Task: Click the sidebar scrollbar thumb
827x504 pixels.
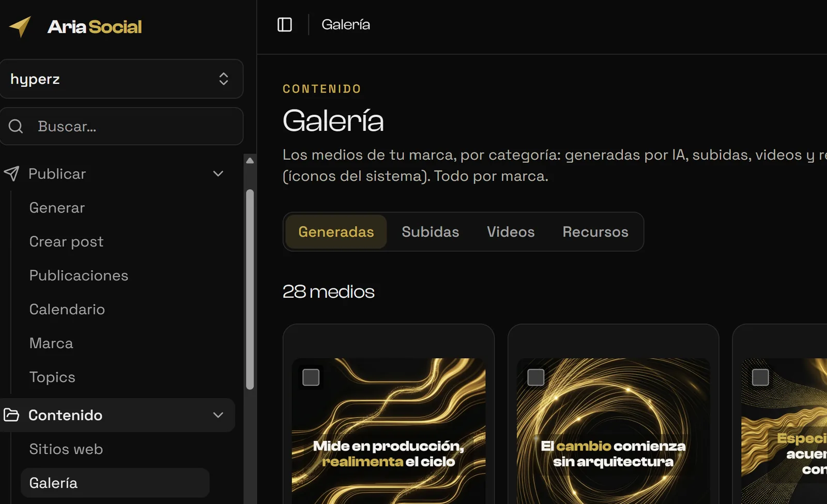Action: coord(250,289)
